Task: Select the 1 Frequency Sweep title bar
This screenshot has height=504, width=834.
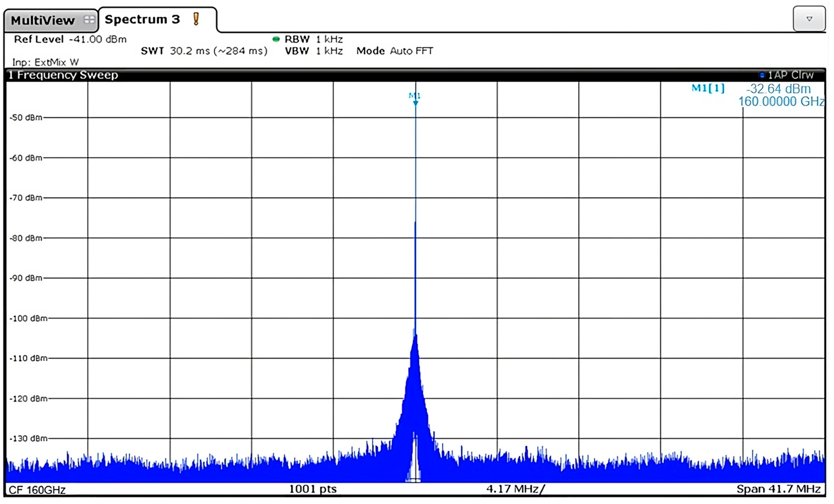Action: click(63, 75)
